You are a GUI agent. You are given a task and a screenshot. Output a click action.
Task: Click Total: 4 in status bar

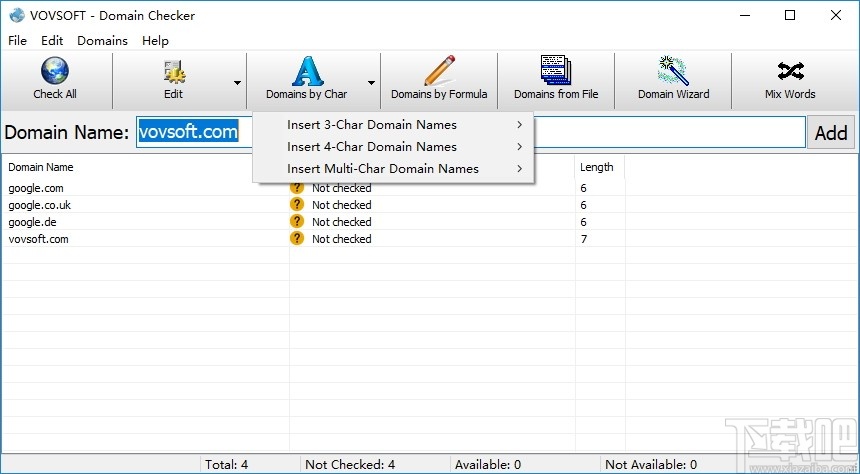227,465
